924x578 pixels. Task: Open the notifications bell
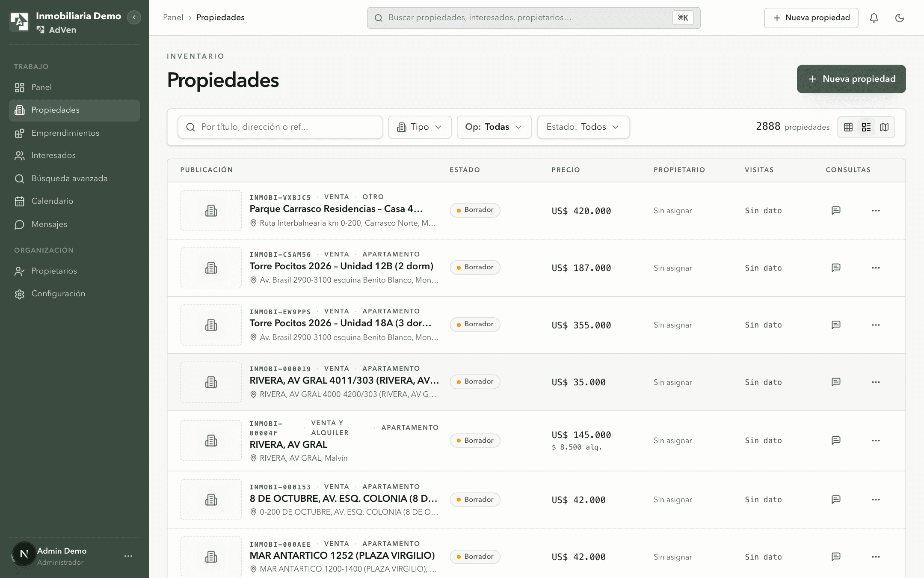(874, 18)
